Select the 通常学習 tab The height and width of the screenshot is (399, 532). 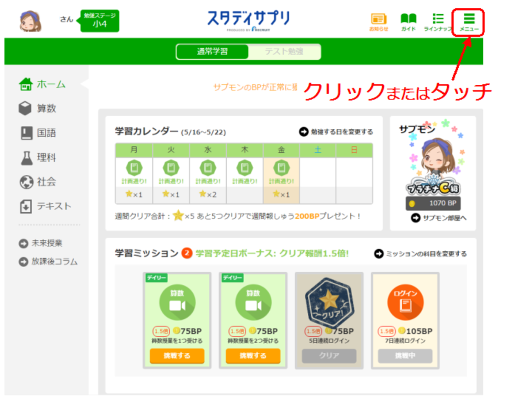coord(212,52)
